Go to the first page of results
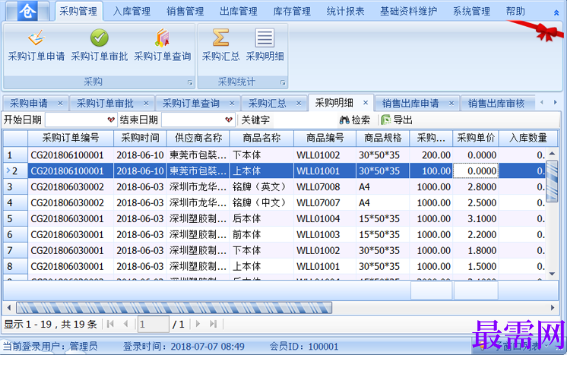The image size is (584, 366). 110,324
